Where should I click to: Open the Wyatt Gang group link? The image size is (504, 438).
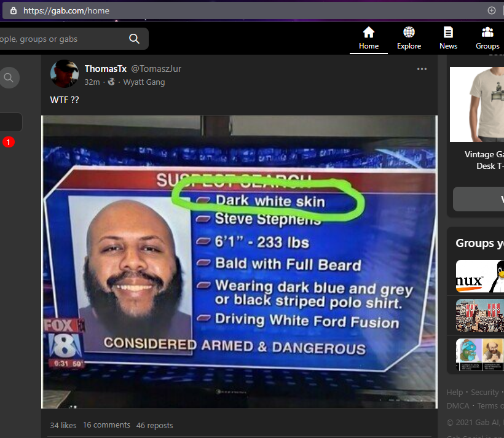[144, 82]
